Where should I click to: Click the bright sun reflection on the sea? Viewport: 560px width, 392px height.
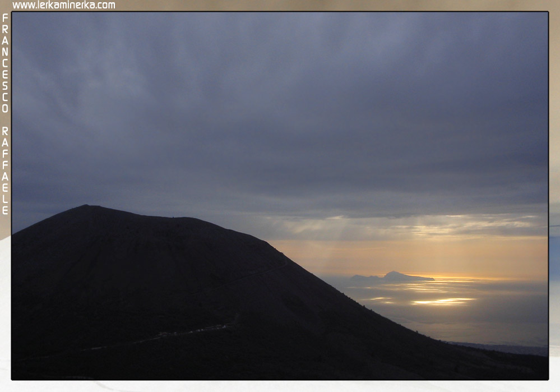(443, 302)
